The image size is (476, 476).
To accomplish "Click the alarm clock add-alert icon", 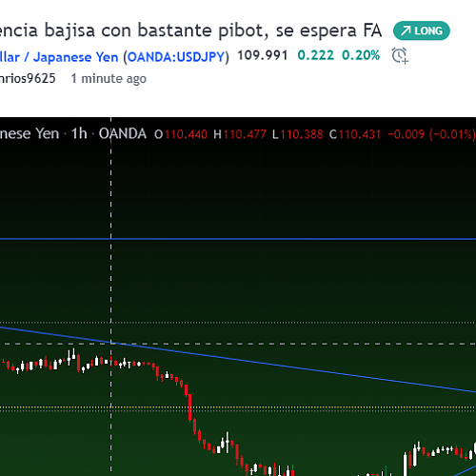I will (x=400, y=56).
